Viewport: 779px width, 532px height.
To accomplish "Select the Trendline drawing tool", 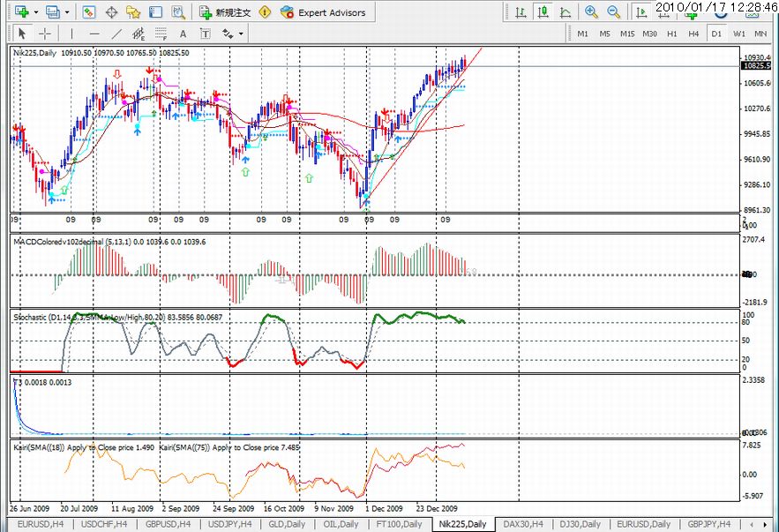I will tap(116, 34).
